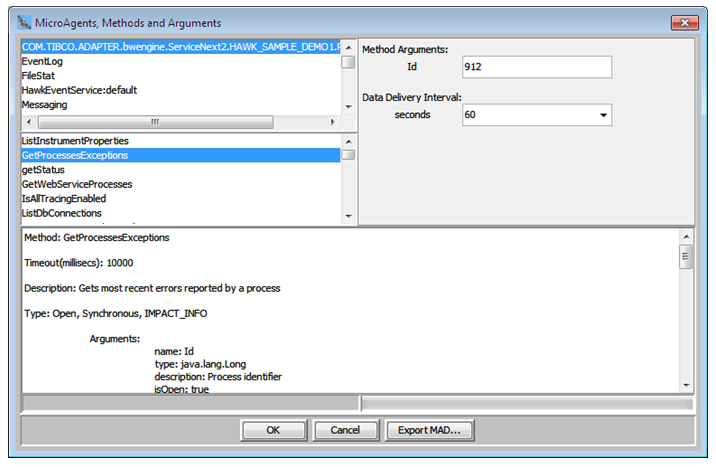This screenshot has width=716, height=467.
Task: Click microagent list scroll right arrow
Action: point(332,122)
